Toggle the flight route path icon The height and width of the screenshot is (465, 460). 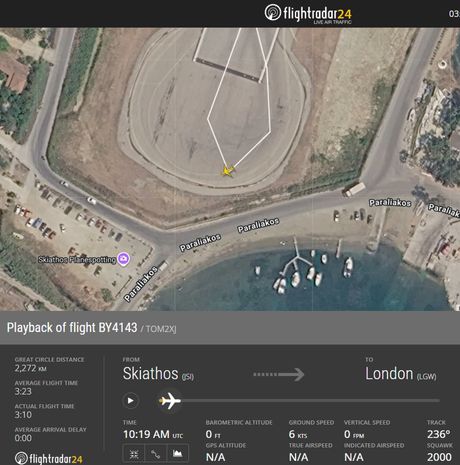tap(156, 454)
